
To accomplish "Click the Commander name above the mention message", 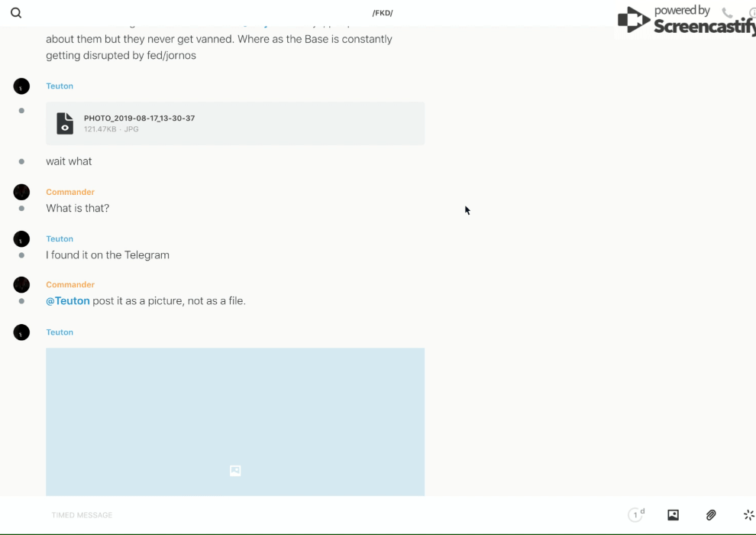I will click(70, 285).
